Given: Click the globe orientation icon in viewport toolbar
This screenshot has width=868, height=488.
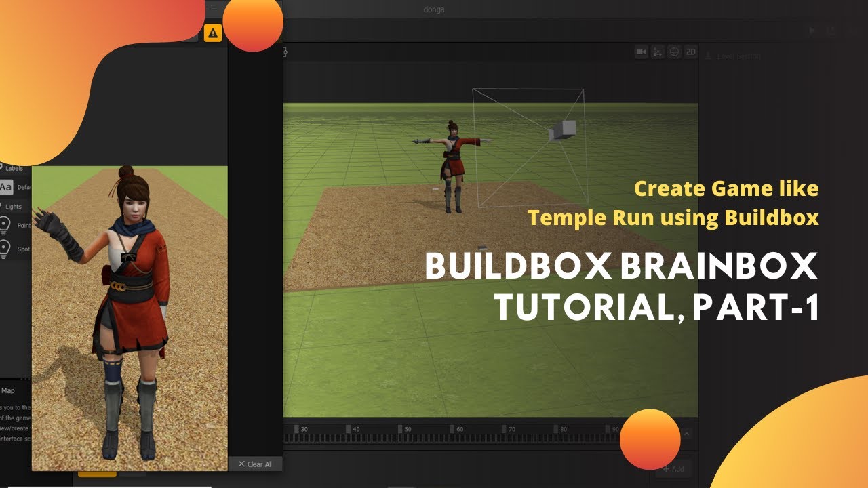Looking at the screenshot, I should (x=674, y=52).
